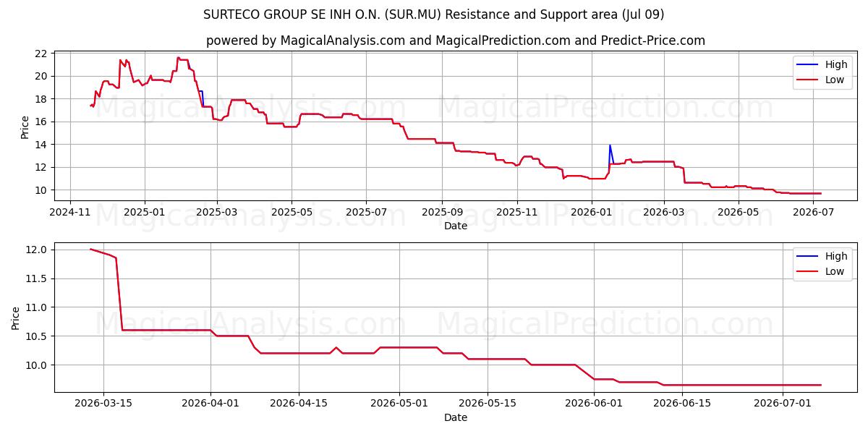Click the '2026-05-15' tick label

pos(488,404)
